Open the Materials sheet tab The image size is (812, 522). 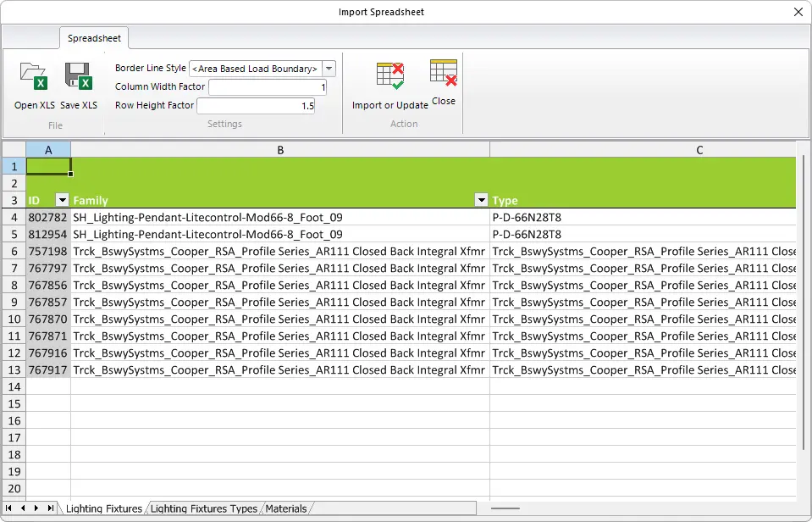click(x=286, y=508)
